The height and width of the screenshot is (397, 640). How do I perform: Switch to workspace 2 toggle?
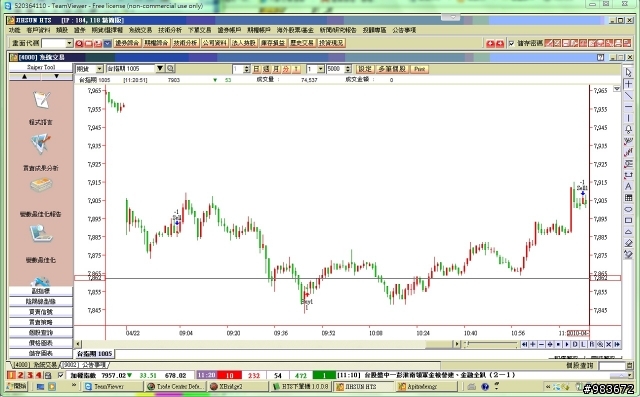[20, 375]
